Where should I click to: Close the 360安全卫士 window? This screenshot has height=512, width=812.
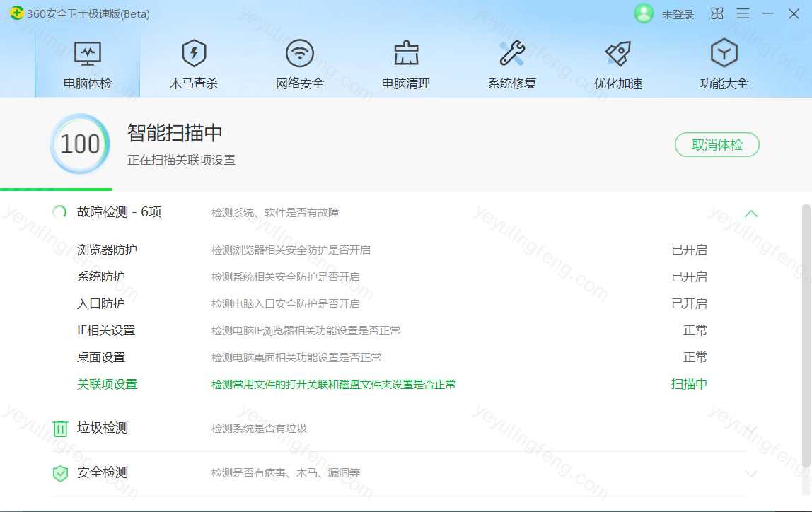tap(794, 13)
